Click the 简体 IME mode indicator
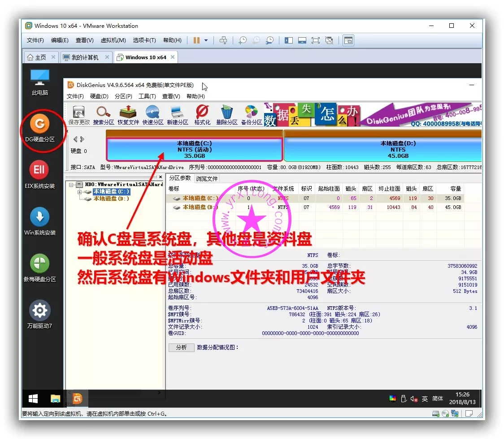 coord(438,399)
